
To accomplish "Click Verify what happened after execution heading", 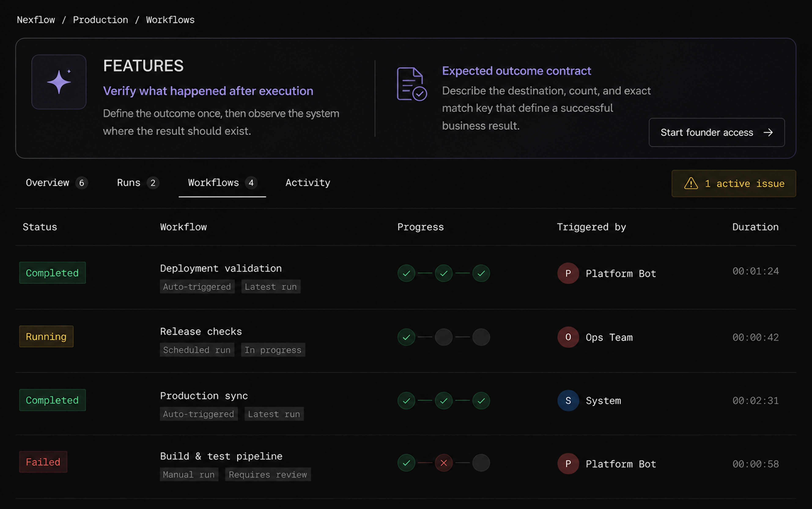I will (x=208, y=91).
